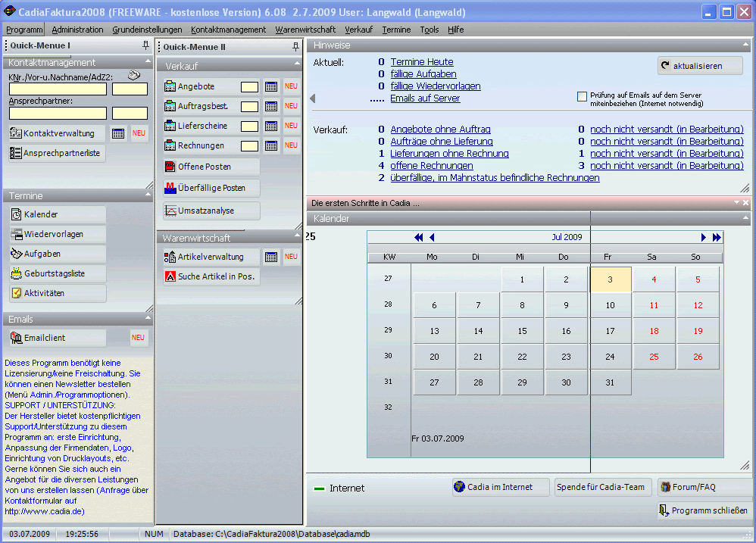
Task: Open Forum/FAQ
Action: click(705, 487)
